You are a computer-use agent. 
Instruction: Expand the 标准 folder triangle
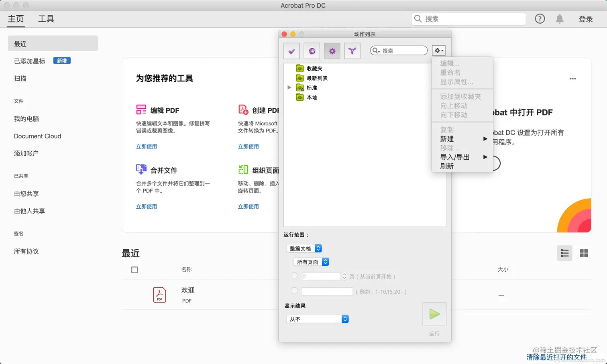(289, 87)
